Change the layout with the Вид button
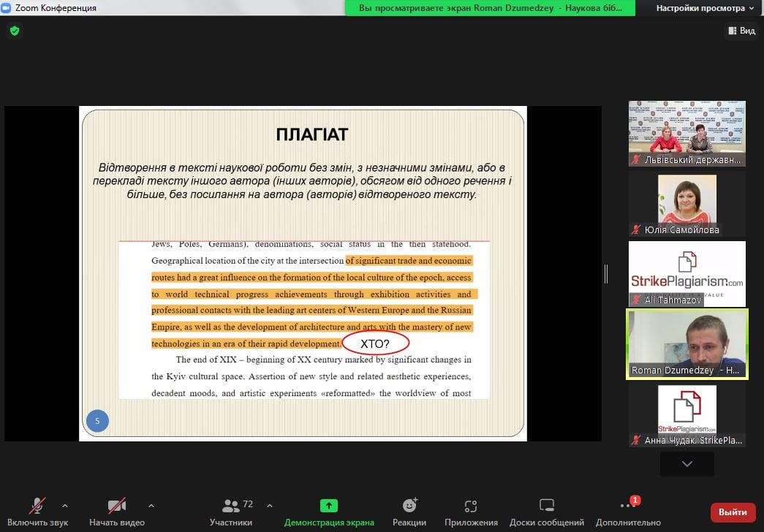The width and height of the screenshot is (764, 532). [x=741, y=31]
